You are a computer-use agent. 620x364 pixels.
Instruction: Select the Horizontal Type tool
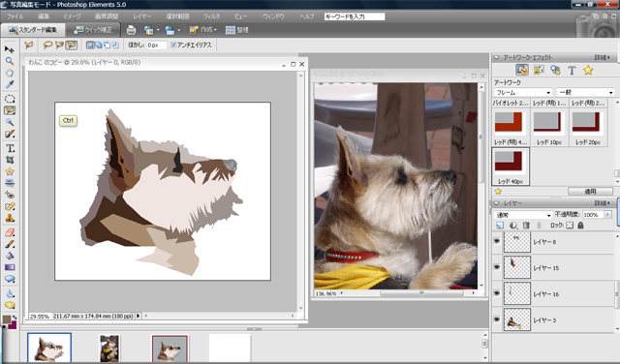(10, 148)
